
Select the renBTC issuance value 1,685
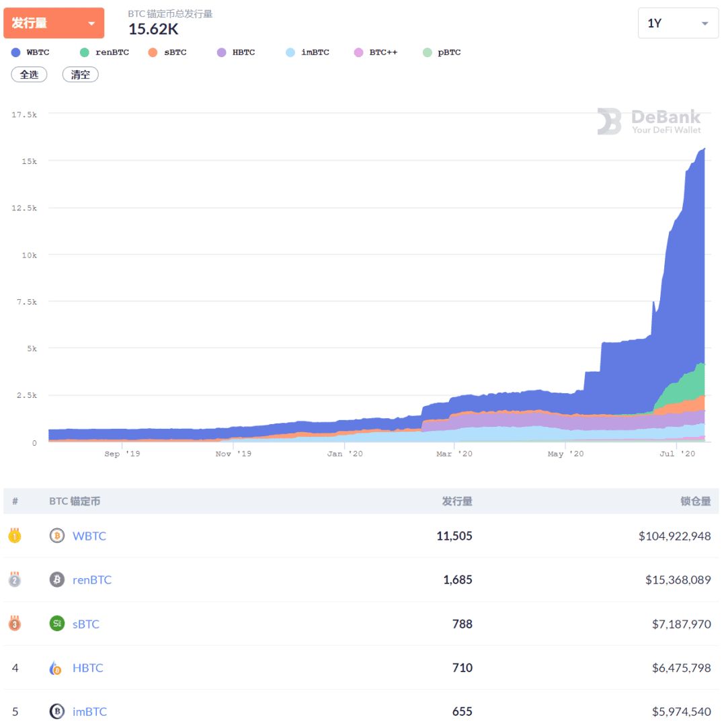[x=458, y=579]
